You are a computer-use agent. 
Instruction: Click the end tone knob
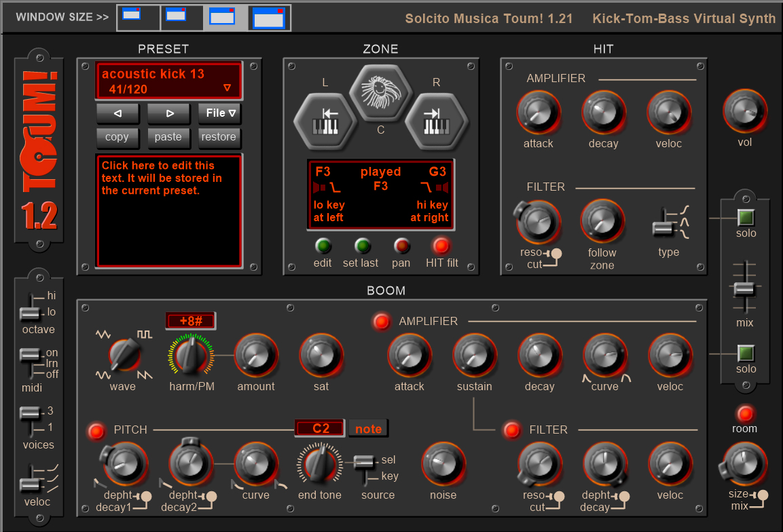pos(320,463)
